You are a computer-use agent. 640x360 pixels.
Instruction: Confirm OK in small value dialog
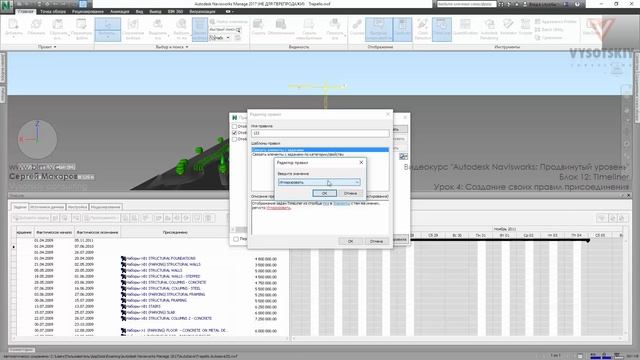[324, 193]
